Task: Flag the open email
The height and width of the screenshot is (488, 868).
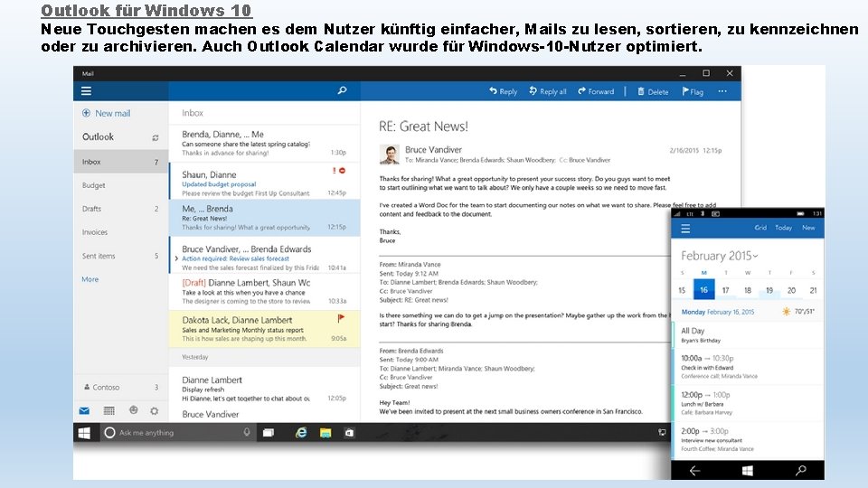Action: coord(693,92)
